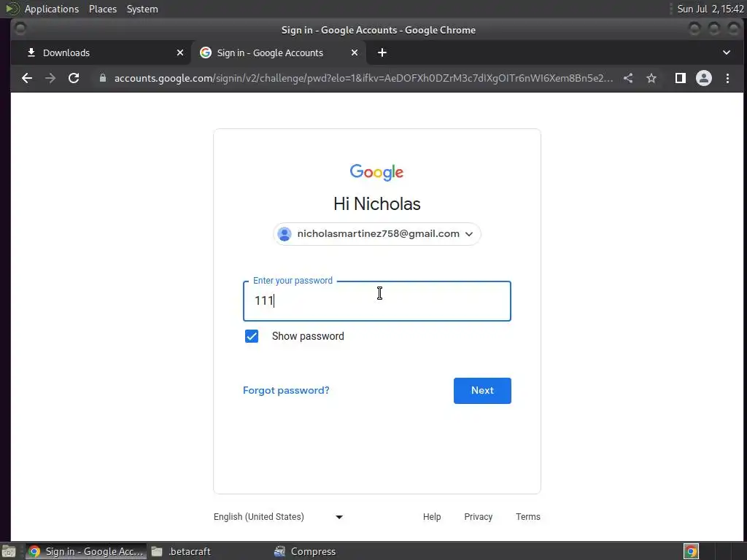
Task: Expand the tab search dropdown arrow
Action: click(x=727, y=52)
